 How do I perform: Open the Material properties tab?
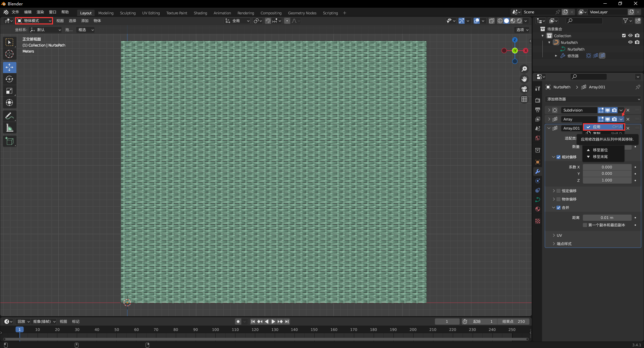pyautogui.click(x=538, y=209)
